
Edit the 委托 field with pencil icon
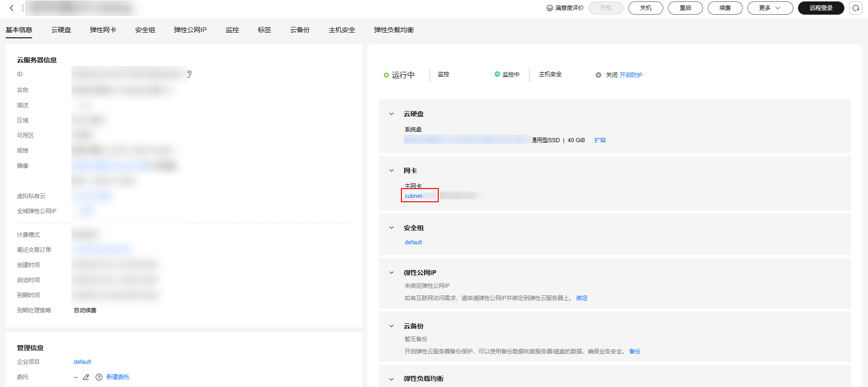86,377
